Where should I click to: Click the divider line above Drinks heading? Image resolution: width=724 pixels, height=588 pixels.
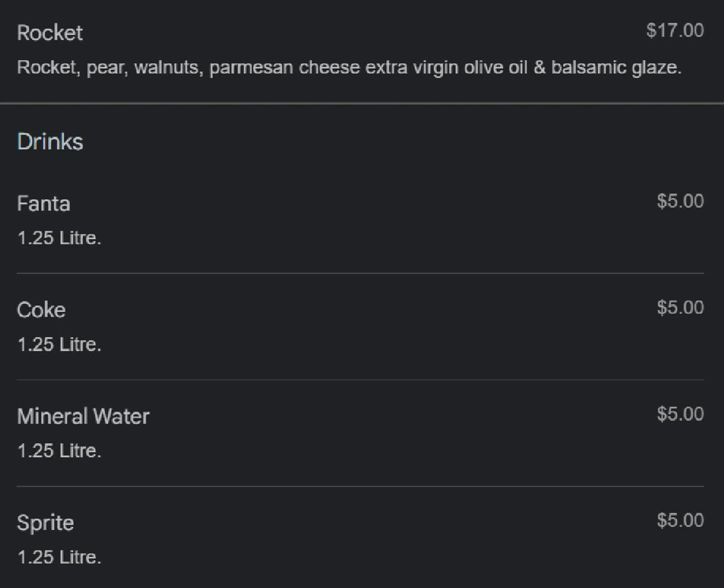[362, 103]
